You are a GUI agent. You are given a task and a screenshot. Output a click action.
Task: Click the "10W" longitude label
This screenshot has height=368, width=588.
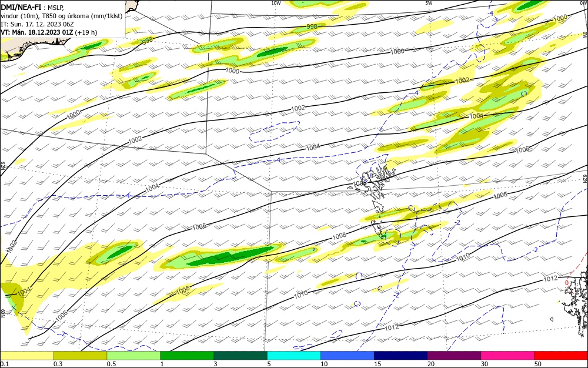pos(276,3)
